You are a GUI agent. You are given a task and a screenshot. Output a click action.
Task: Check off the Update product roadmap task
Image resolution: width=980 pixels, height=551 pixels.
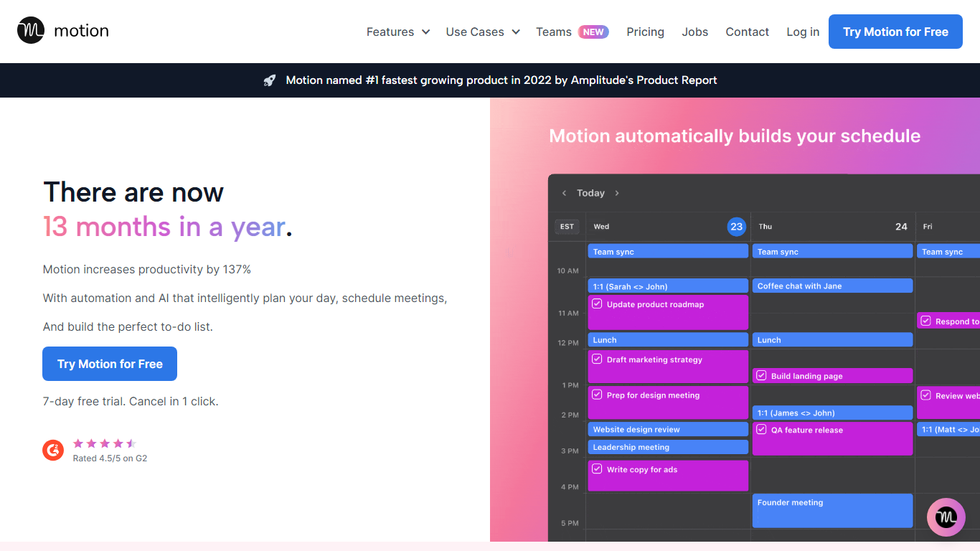coord(597,304)
